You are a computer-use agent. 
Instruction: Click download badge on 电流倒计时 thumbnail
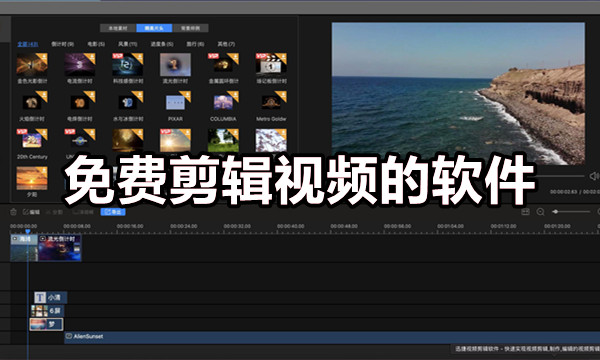tap(91, 58)
